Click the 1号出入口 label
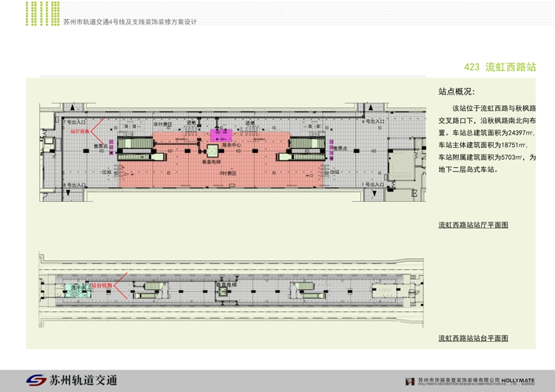This screenshot has height=392, width=555. click(x=373, y=184)
